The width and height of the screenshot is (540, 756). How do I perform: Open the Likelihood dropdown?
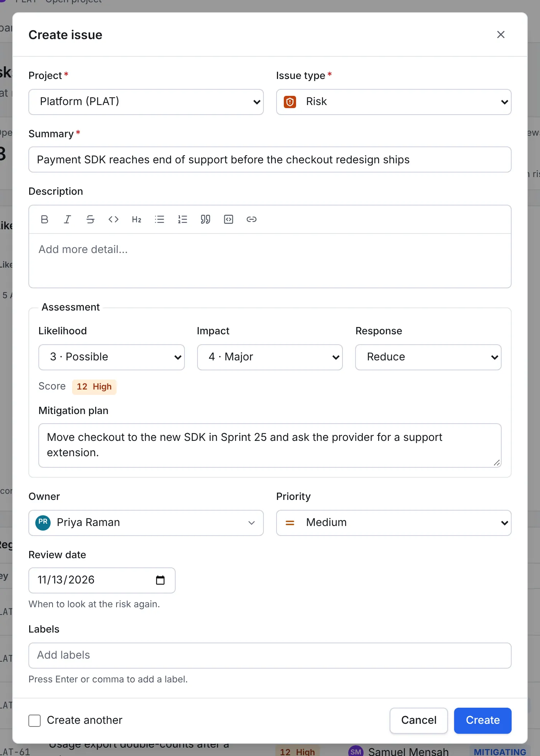(112, 357)
